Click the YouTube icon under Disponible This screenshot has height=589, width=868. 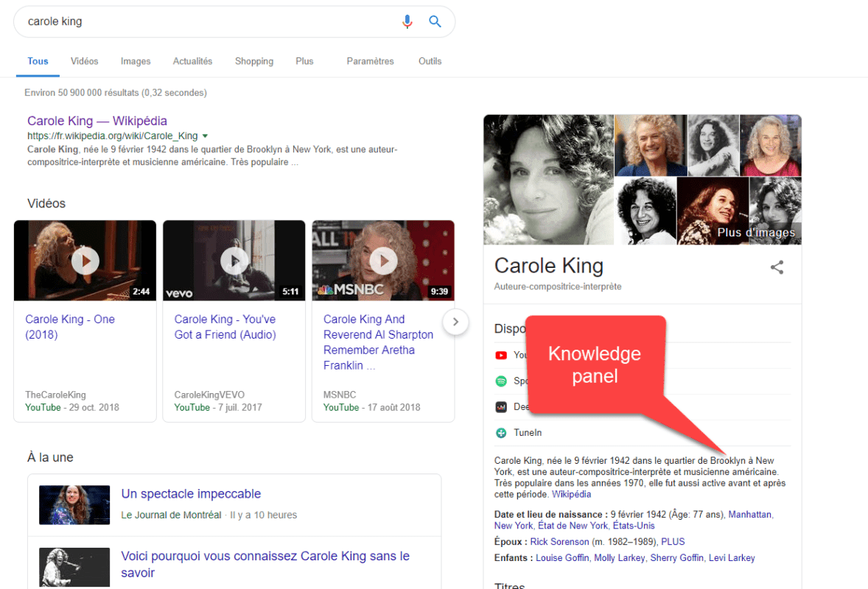pyautogui.click(x=501, y=355)
